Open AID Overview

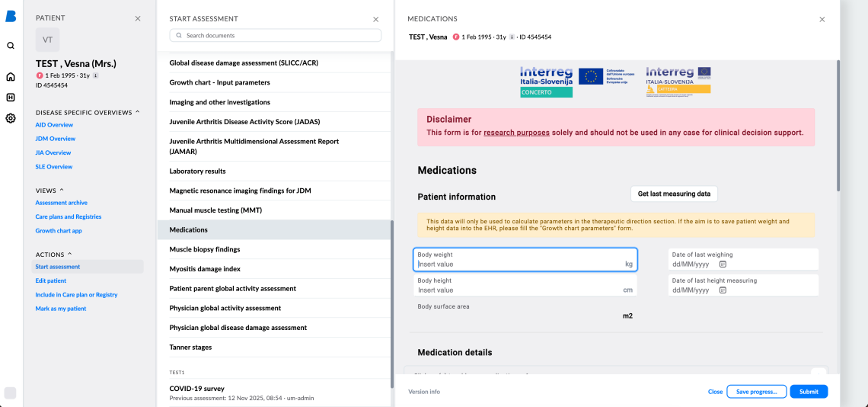click(x=54, y=125)
